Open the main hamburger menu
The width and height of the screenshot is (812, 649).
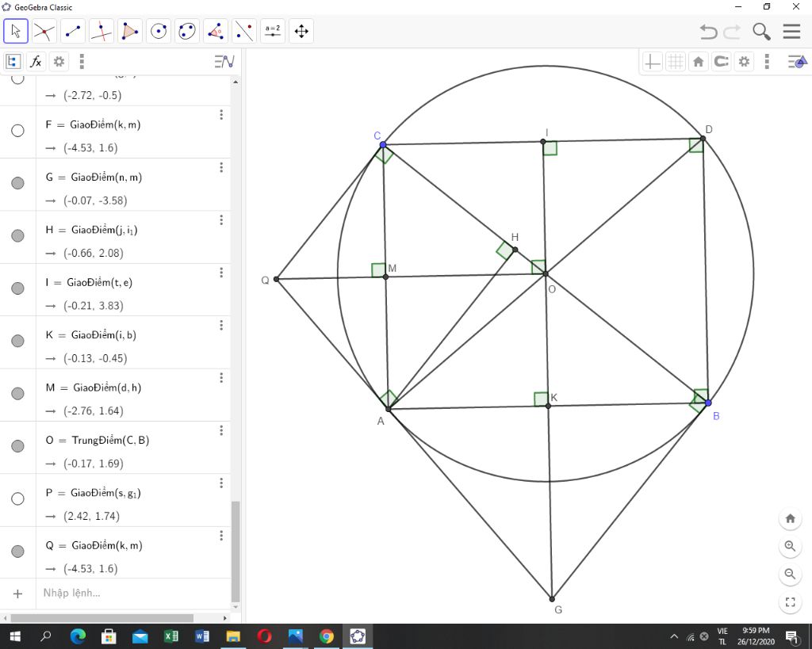(792, 32)
